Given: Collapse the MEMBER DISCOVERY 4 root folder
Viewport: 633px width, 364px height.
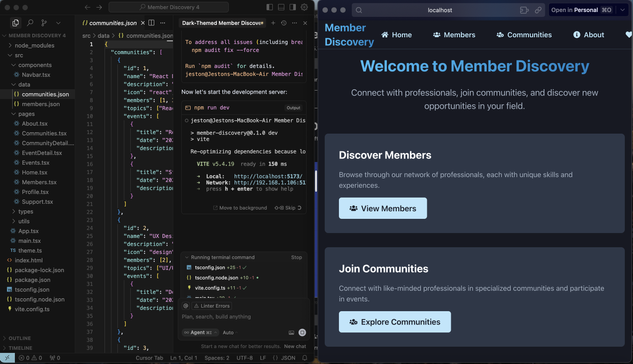Looking at the screenshot, I should (37, 36).
